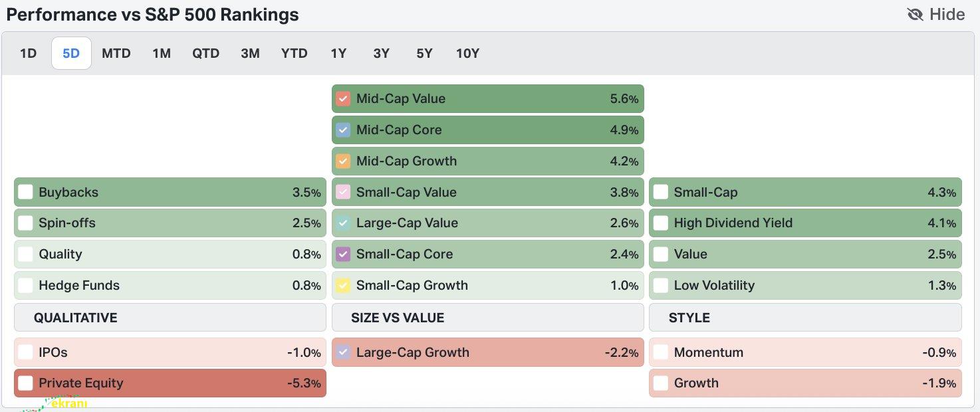Check the Momentum checkbox
980x412 pixels.
coord(661,353)
